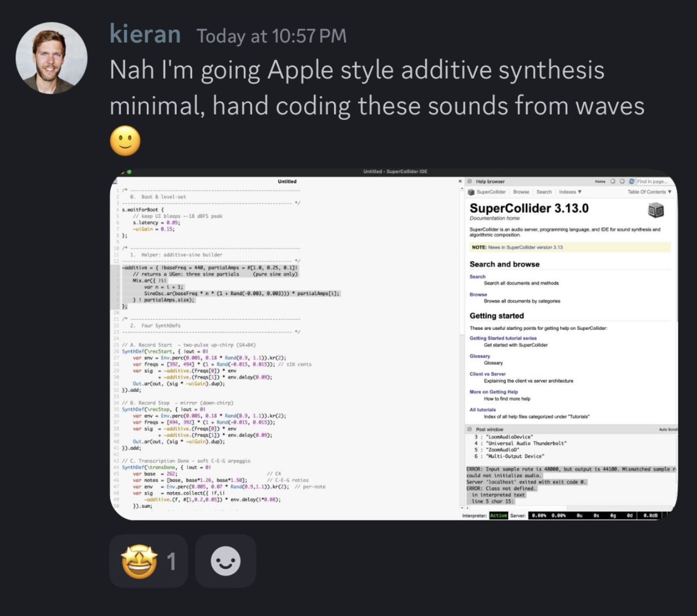Screen dimensions: 697x616
Task: Click the Post window dock panel icon
Action: [469, 429]
